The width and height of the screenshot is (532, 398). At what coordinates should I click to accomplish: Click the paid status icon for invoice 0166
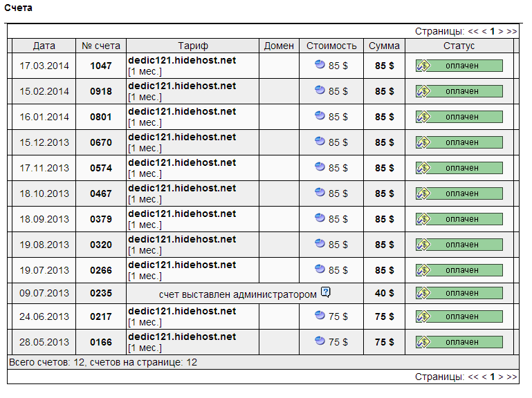(x=423, y=342)
